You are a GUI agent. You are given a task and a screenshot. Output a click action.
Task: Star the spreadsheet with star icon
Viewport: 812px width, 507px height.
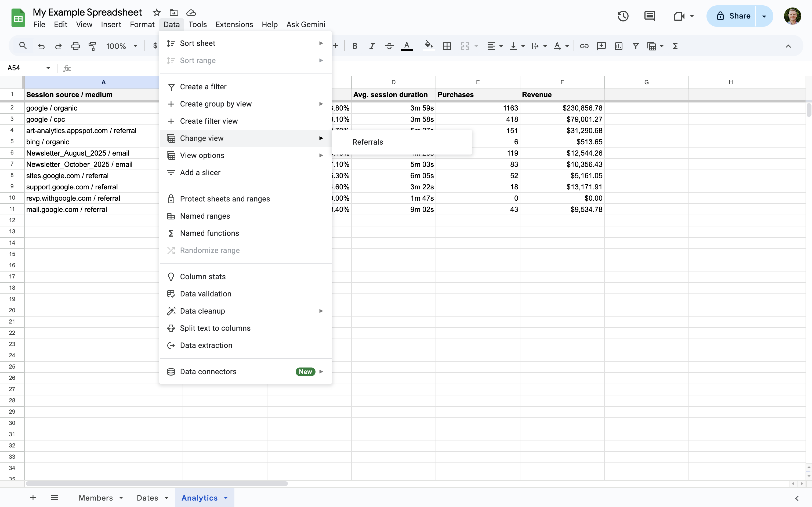[x=156, y=13]
